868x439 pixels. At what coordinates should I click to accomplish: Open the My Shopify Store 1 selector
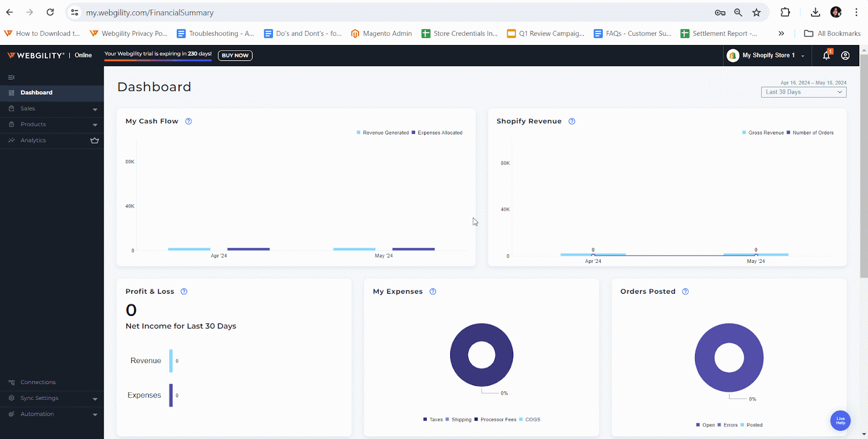pyautogui.click(x=768, y=55)
